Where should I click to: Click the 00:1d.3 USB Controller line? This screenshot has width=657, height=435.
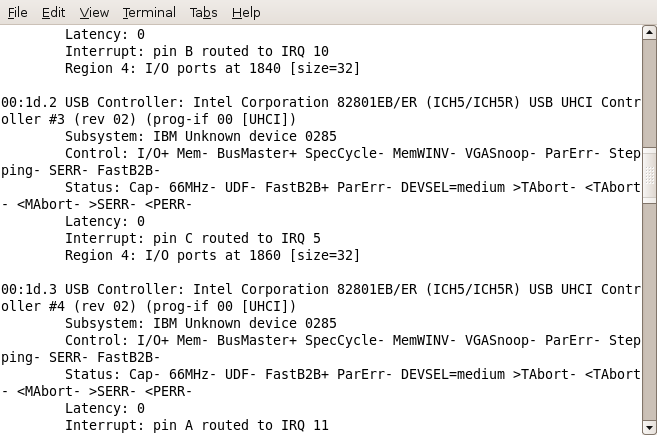click(x=321, y=289)
